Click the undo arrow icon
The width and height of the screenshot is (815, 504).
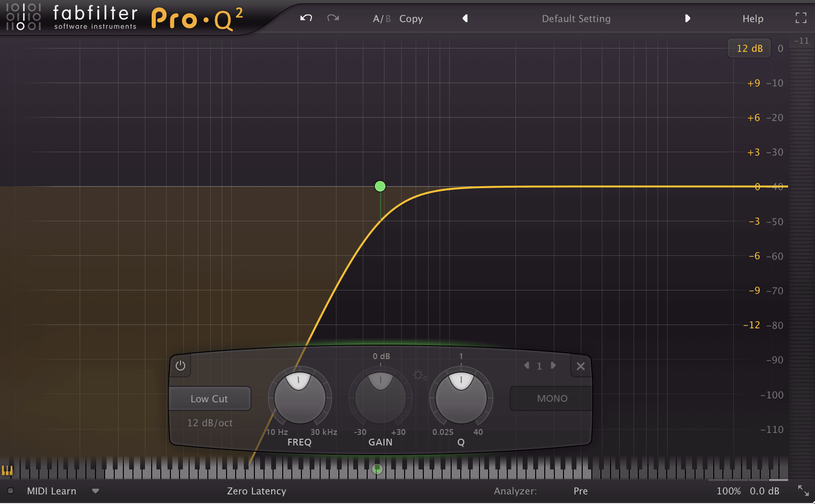[x=306, y=18]
